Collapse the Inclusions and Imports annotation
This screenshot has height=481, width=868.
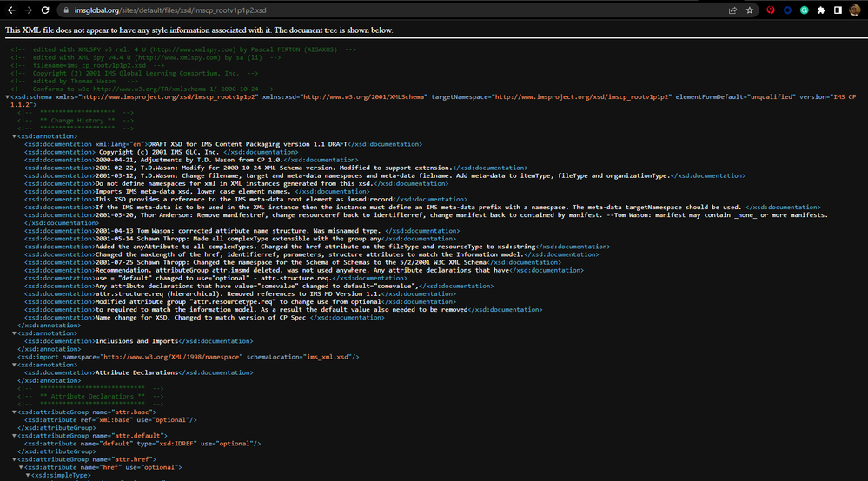pos(15,333)
